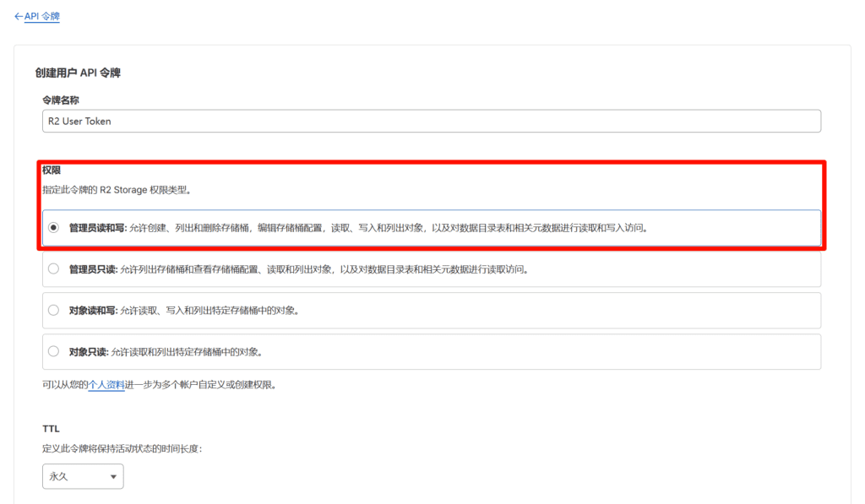
Task: Click the TTL dropdown's down arrow
Action: click(x=113, y=477)
